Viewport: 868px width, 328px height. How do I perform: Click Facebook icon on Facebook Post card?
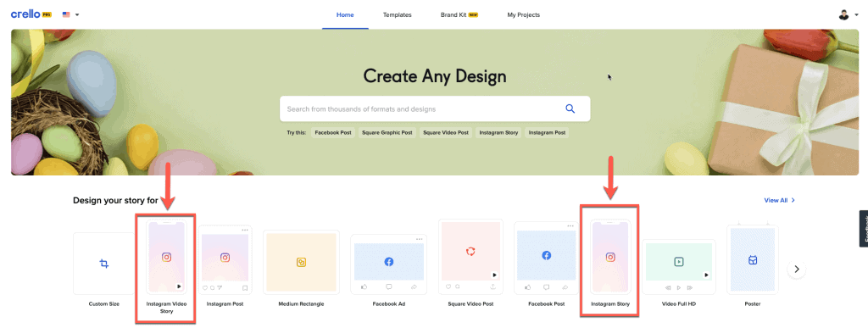[547, 256]
